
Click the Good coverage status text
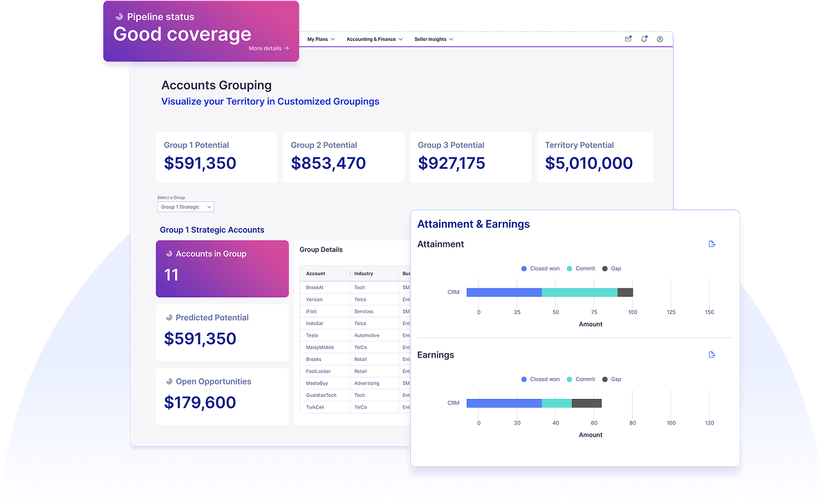pyautogui.click(x=182, y=34)
